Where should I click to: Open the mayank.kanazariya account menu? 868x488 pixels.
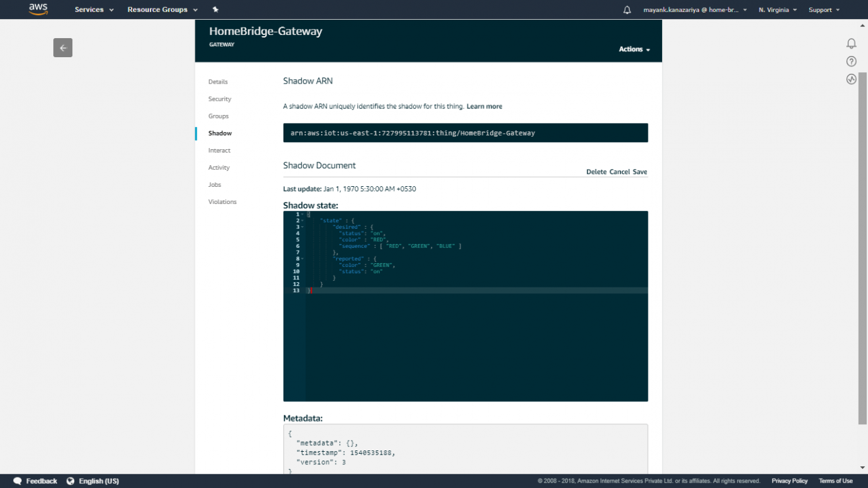(x=695, y=10)
